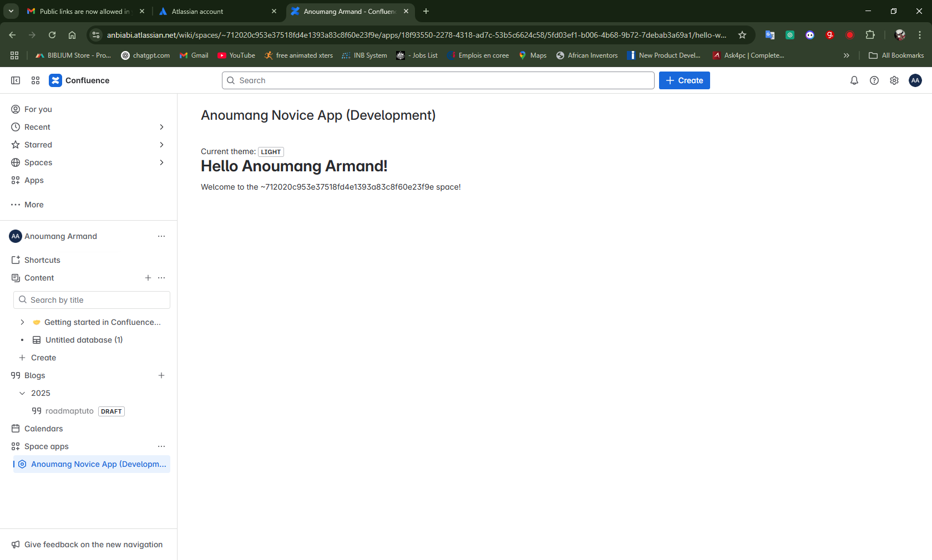Open the Jobs List bookmark
The image size is (932, 560).
417,55
